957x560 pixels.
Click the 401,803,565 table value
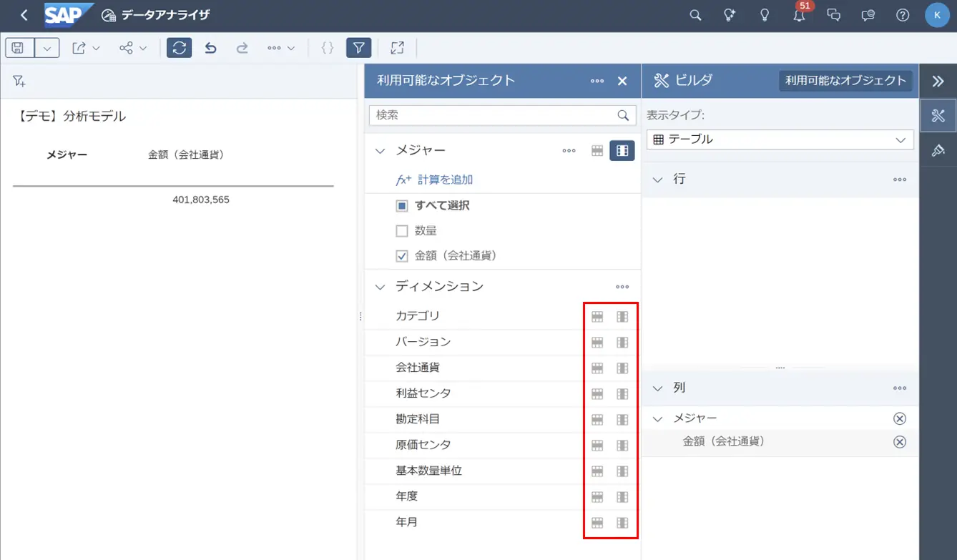click(x=201, y=200)
